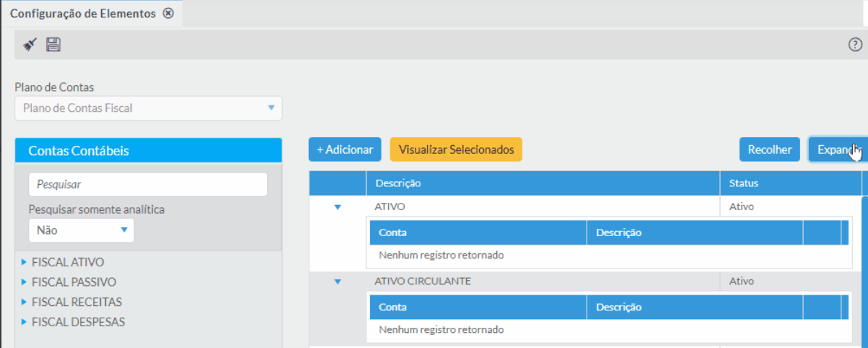Click the Recolher button
This screenshot has height=348, width=868.
770,149
